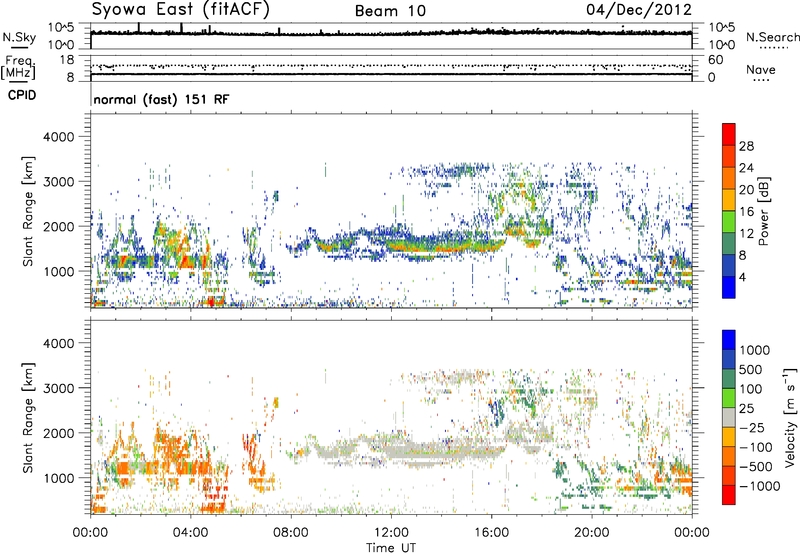Click the 'Nave' legend label
This screenshot has height=554, width=800.
[x=761, y=69]
